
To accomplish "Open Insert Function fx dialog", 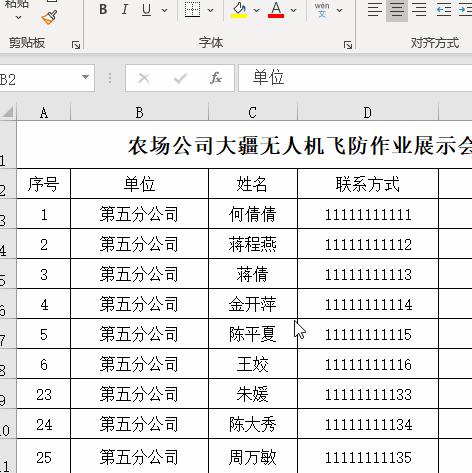I will click(216, 78).
